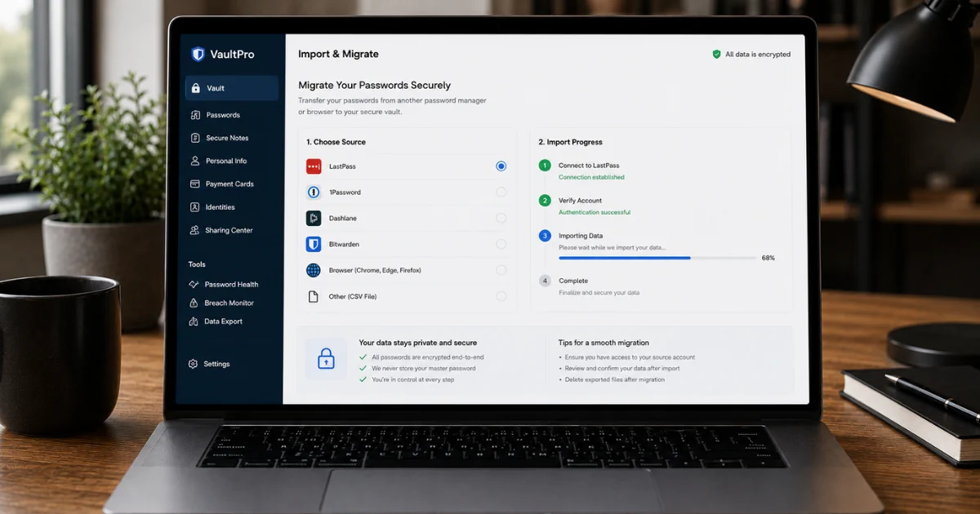Click the CSV file document icon

point(313,296)
